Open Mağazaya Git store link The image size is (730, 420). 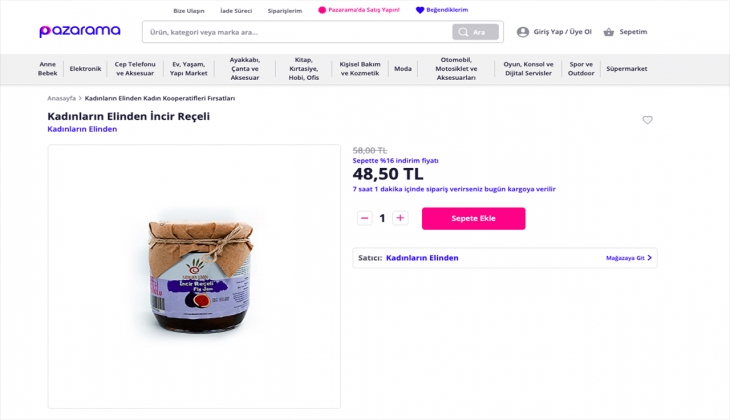[x=628, y=258]
